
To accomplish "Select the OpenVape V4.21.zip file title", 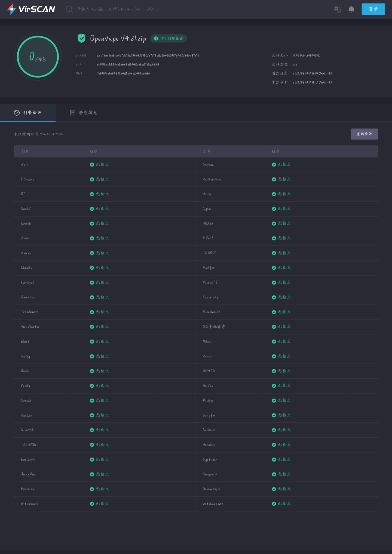I will coord(118,38).
